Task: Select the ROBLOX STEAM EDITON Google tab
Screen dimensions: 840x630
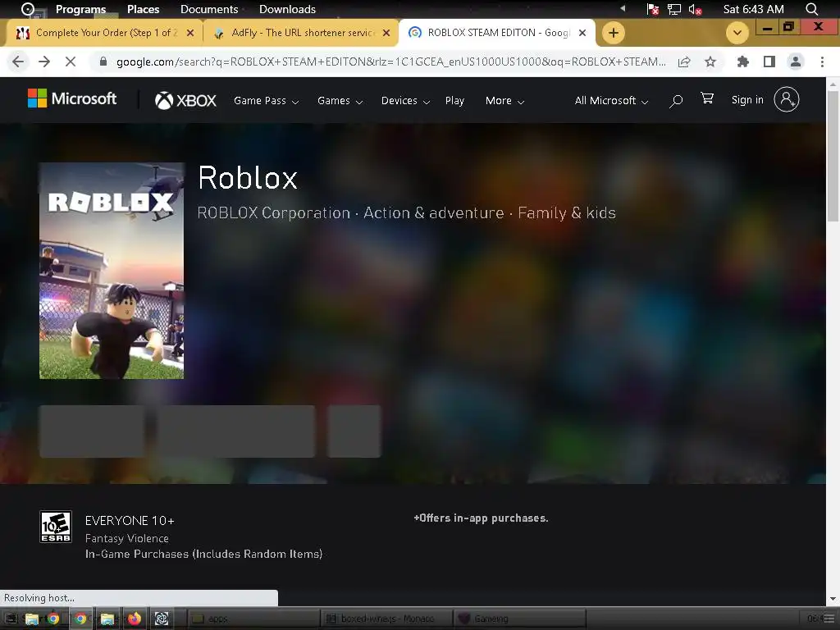Action: [x=497, y=33]
